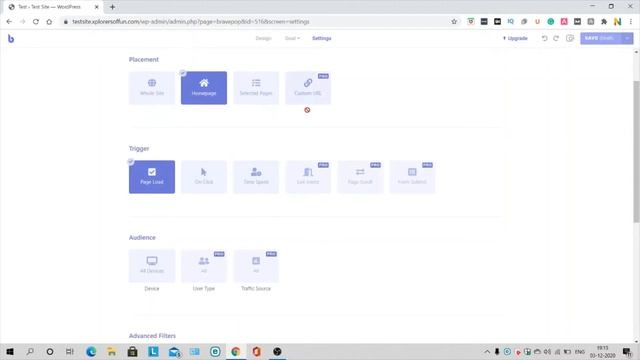Open the All Devices audience option
Image resolution: width=640 pixels, height=360 pixels.
pyautogui.click(x=152, y=266)
